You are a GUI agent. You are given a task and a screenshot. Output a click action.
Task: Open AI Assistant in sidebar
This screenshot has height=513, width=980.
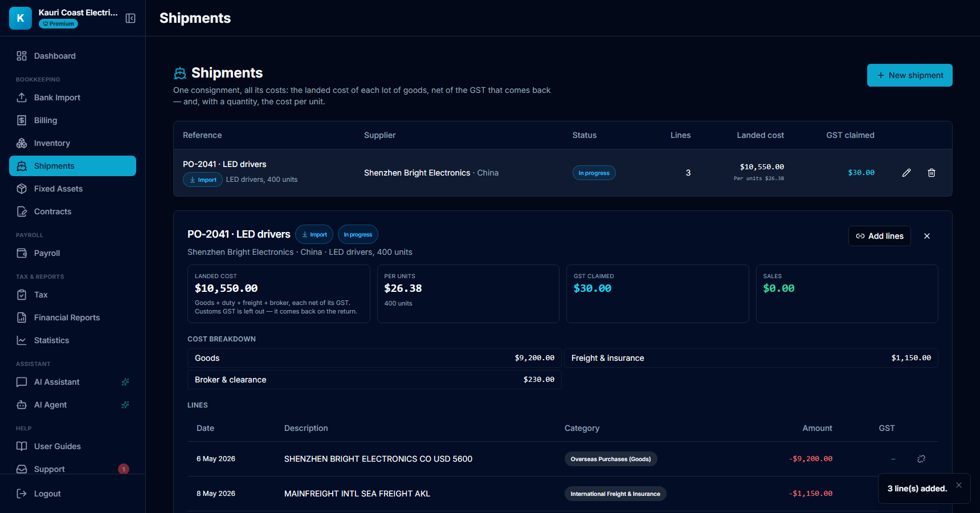click(x=72, y=382)
